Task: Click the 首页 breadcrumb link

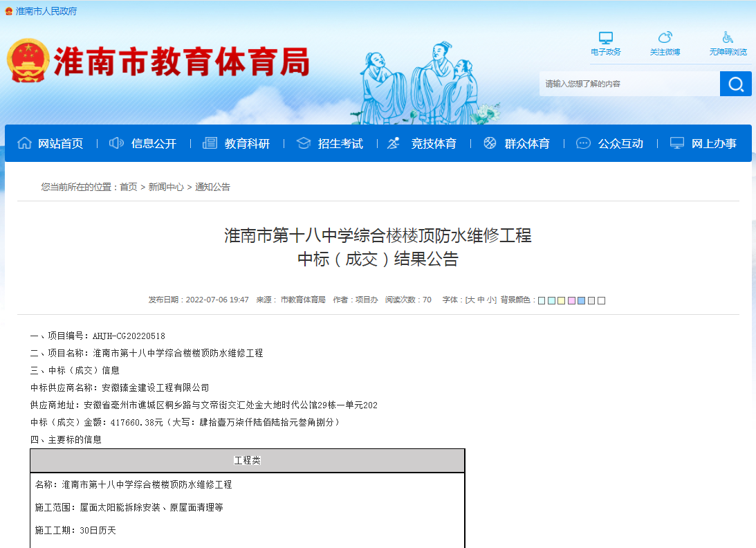Action: coord(127,186)
